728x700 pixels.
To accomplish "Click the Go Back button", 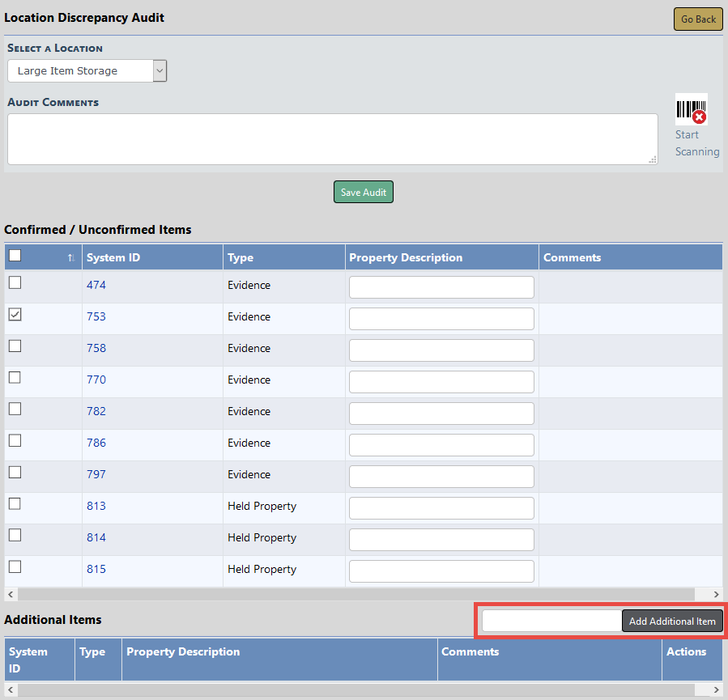I will pyautogui.click(x=697, y=19).
